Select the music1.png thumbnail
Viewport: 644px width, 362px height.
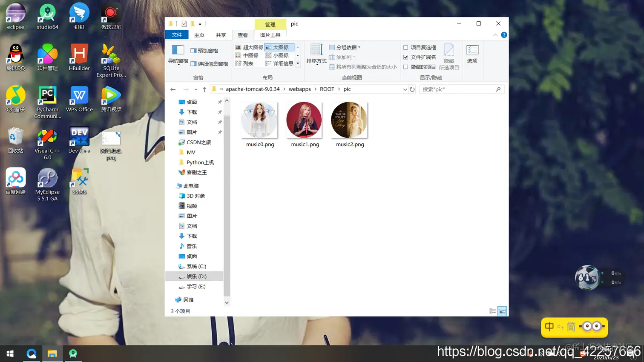[305, 124]
